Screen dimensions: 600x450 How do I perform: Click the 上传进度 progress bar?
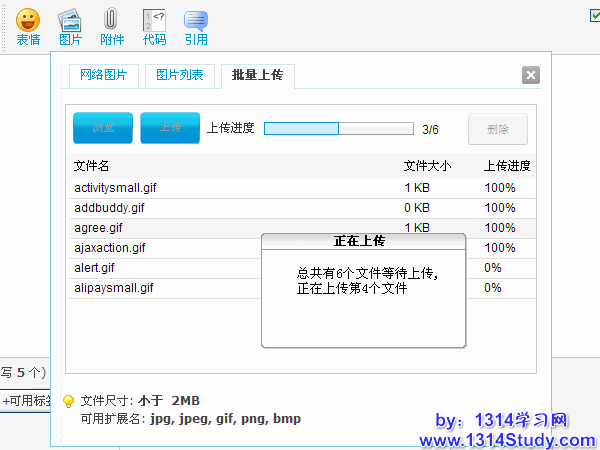[338, 129]
